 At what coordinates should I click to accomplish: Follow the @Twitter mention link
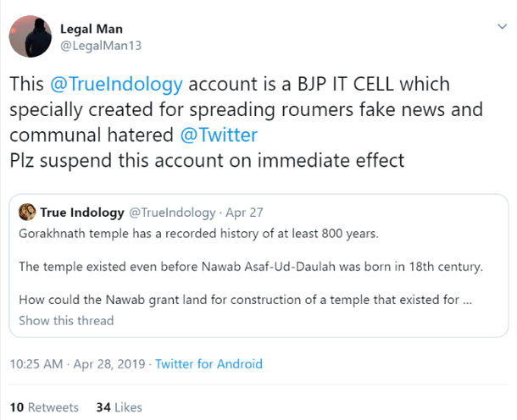219,135
